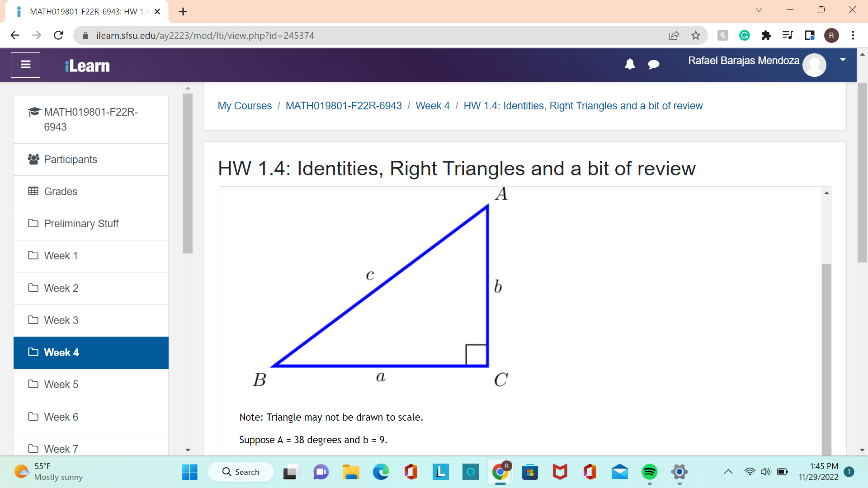Image resolution: width=868 pixels, height=488 pixels.
Task: Open the Week 4 breadcrumb link
Action: (x=432, y=106)
